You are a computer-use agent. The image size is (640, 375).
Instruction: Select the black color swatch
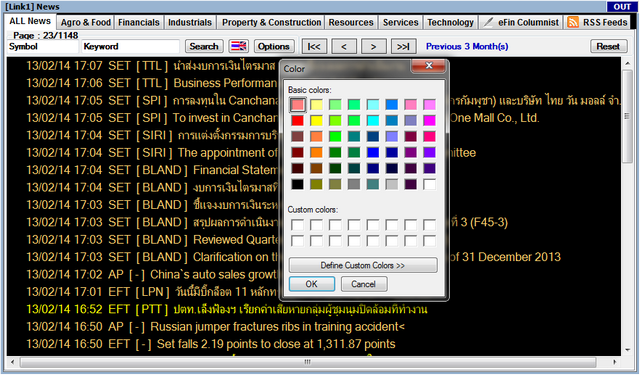point(298,184)
